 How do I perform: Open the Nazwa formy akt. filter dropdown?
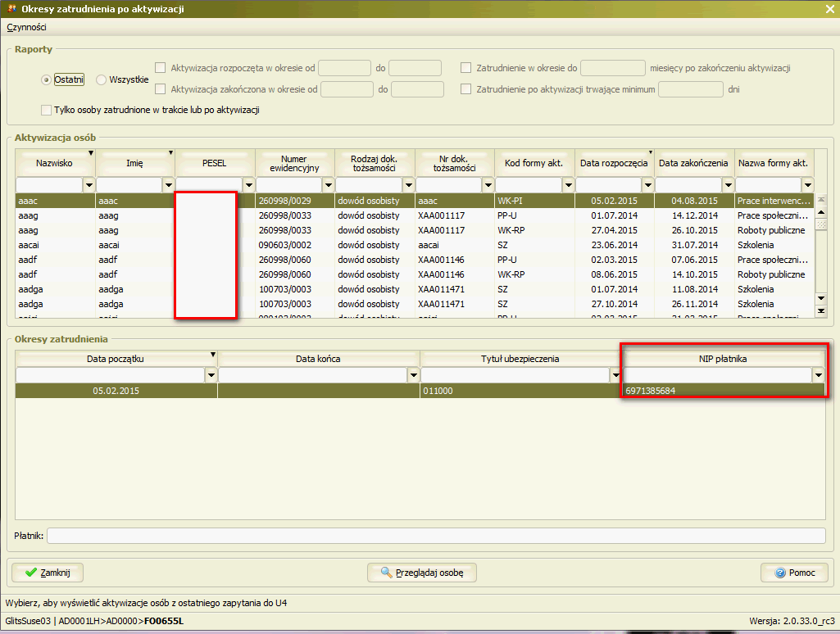click(808, 185)
